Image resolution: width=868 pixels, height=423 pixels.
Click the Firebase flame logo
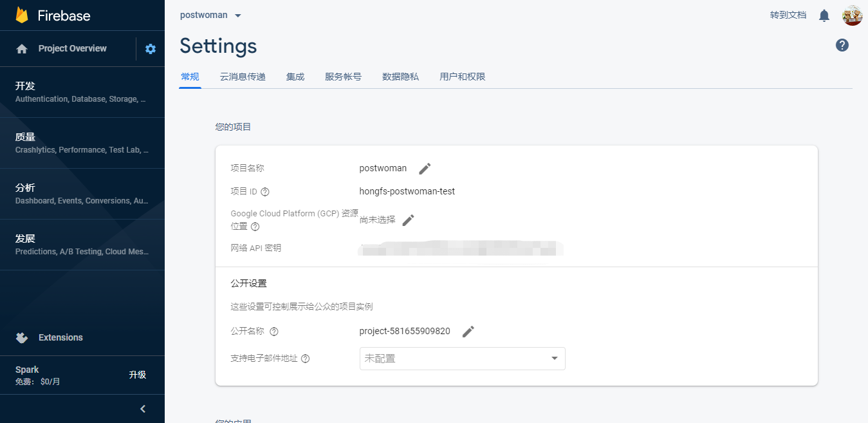(22, 15)
